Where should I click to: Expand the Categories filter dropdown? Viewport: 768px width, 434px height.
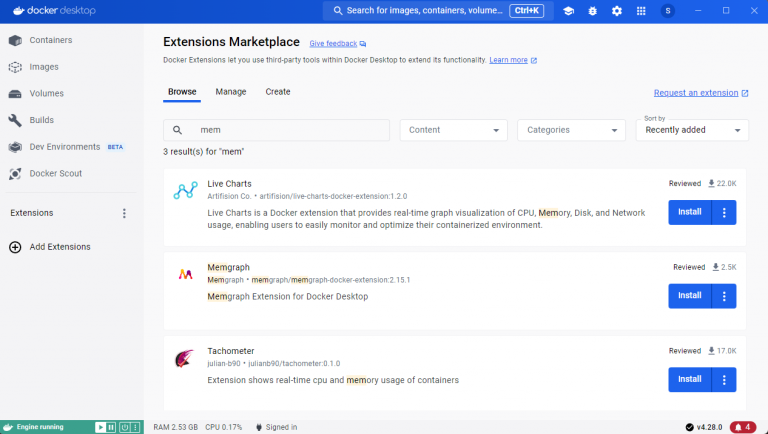(573, 130)
